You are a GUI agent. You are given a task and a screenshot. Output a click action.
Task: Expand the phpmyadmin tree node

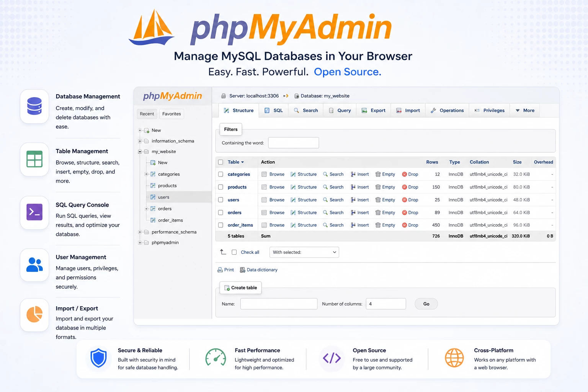coord(140,243)
